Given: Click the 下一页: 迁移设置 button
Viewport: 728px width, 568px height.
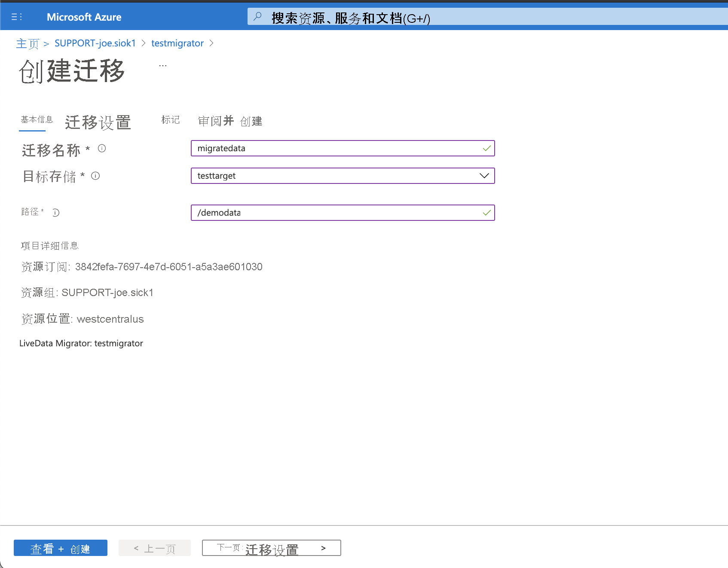Looking at the screenshot, I should pos(271,547).
